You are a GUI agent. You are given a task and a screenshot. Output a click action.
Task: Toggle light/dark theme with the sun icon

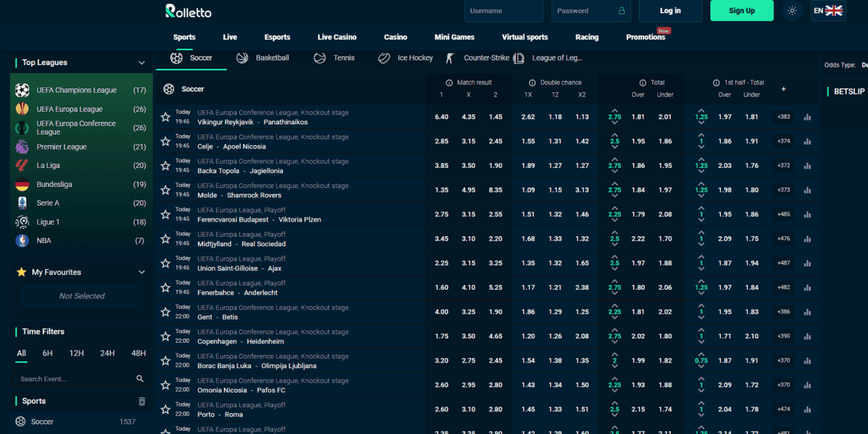pos(792,11)
